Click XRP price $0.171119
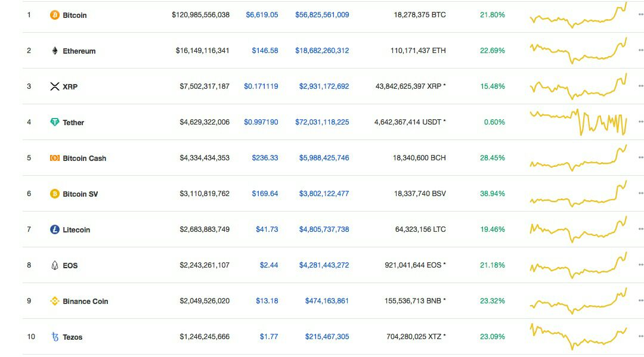The image size is (644, 357). pyautogui.click(x=261, y=86)
